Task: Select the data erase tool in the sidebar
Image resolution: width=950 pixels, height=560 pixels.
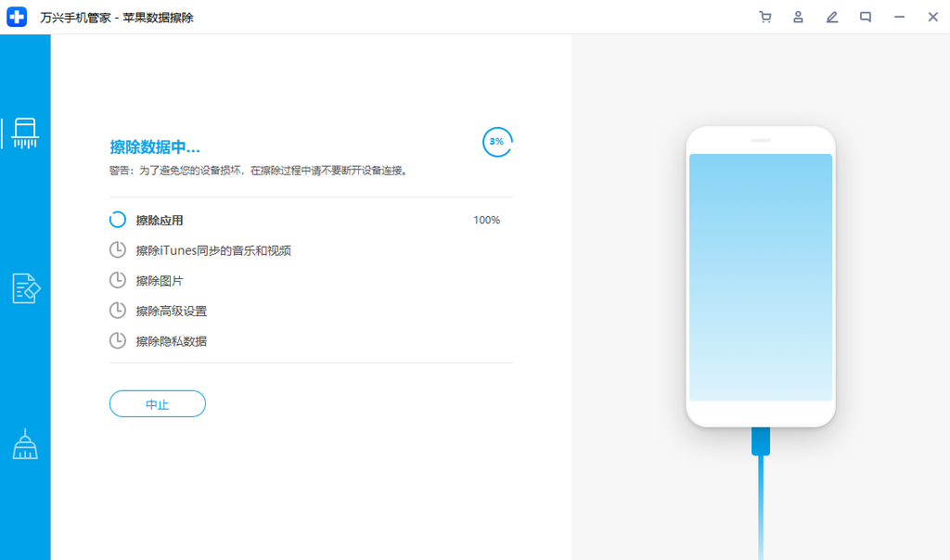Action: point(25,133)
